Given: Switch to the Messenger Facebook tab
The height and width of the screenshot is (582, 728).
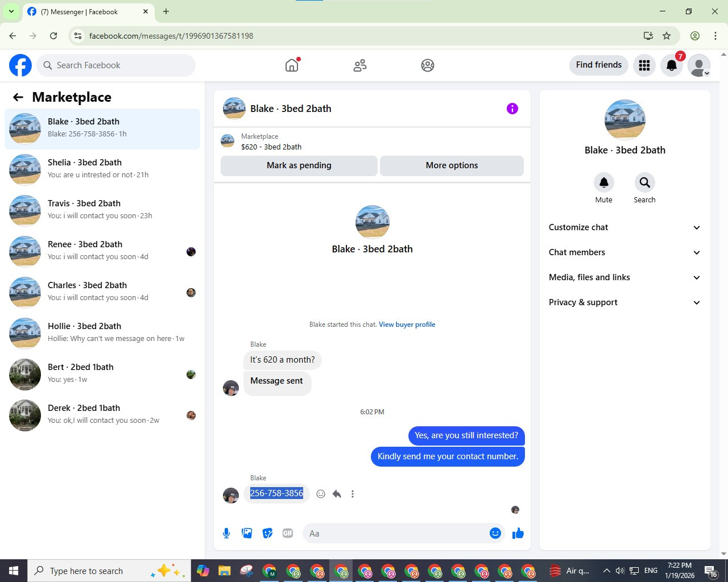Looking at the screenshot, I should tap(88, 11).
